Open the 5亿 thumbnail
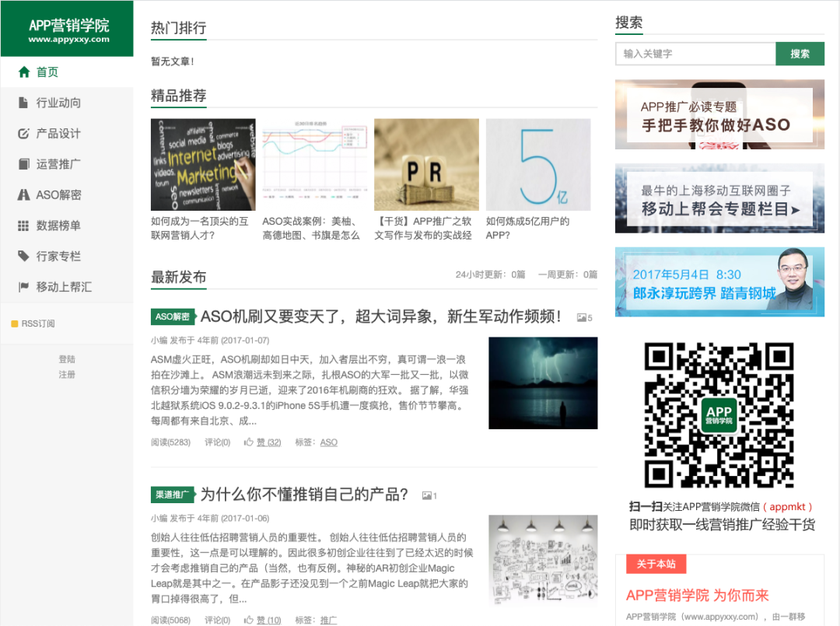The width and height of the screenshot is (840, 626). (x=538, y=164)
